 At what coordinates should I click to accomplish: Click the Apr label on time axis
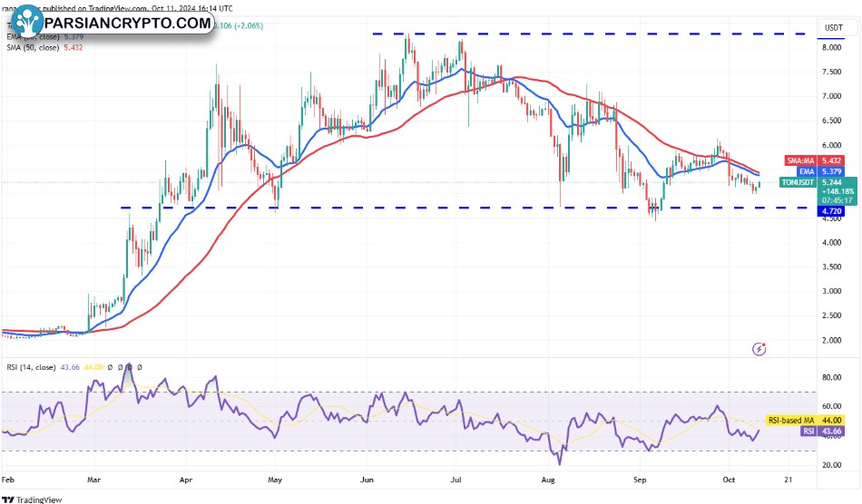pyautogui.click(x=186, y=480)
